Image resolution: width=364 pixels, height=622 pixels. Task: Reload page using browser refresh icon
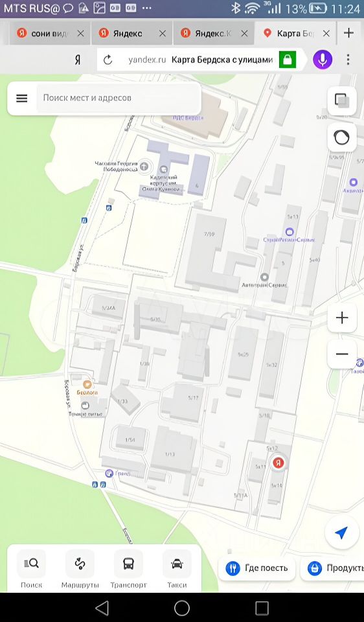108,60
